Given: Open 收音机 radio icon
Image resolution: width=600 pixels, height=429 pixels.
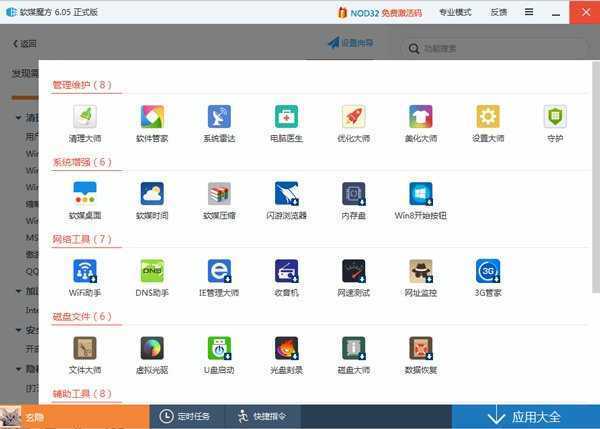Looking at the screenshot, I should tap(287, 271).
